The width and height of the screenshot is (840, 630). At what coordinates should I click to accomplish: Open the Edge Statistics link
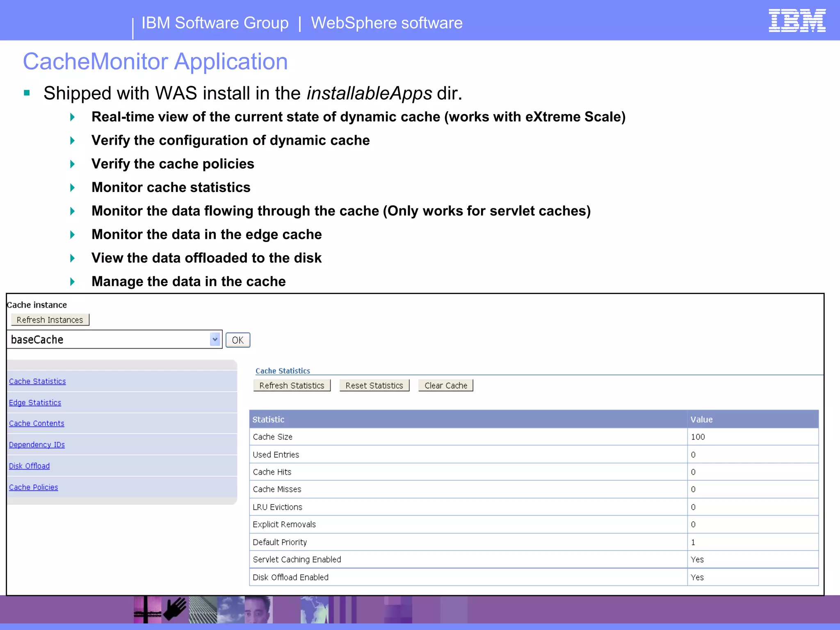pos(35,403)
